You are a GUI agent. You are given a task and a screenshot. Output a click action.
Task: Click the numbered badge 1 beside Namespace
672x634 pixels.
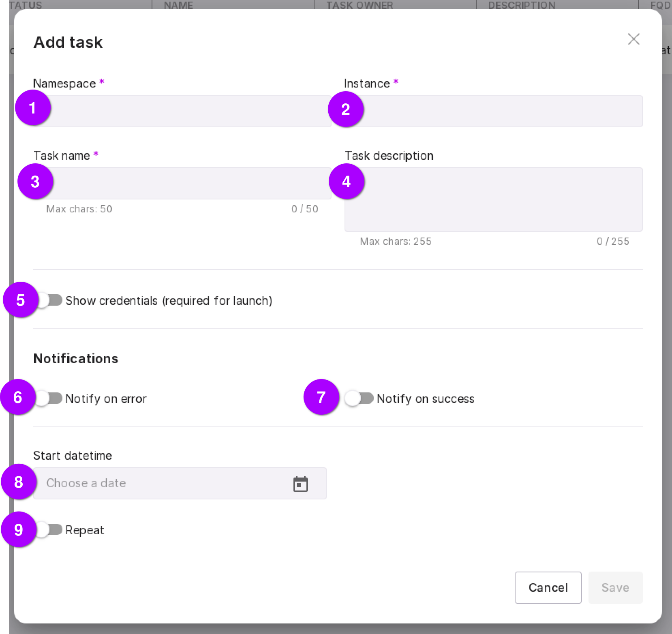click(33, 108)
